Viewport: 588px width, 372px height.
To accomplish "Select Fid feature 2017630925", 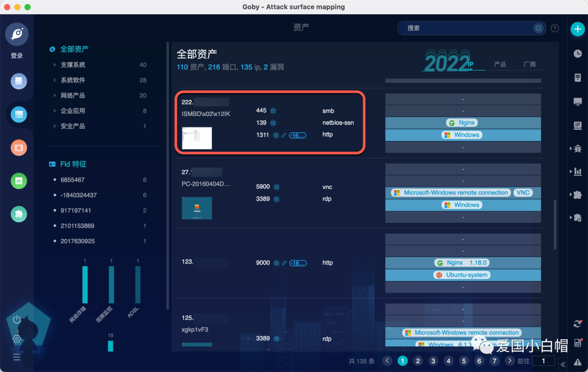I will click(78, 241).
